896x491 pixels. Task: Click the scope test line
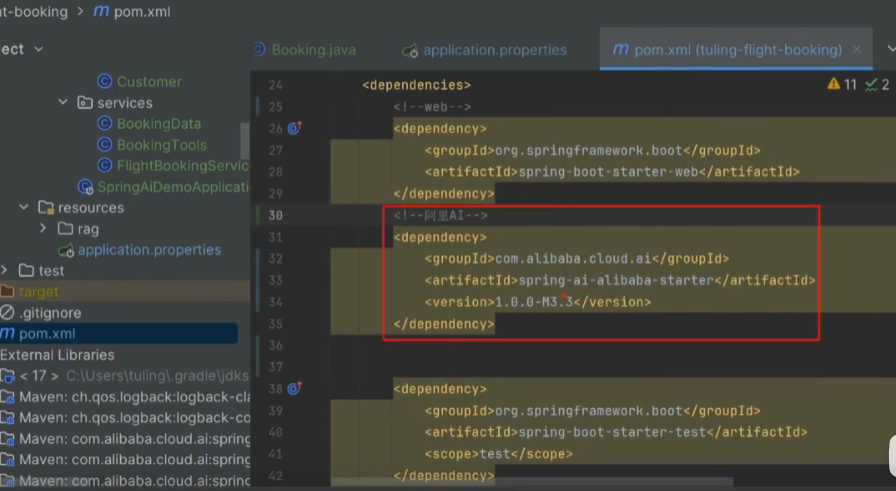pyautogui.click(x=498, y=454)
